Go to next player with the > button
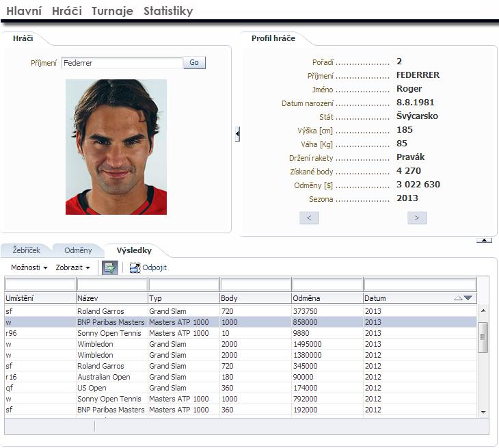Image resolution: width=499 pixels, height=448 pixels. (x=416, y=218)
